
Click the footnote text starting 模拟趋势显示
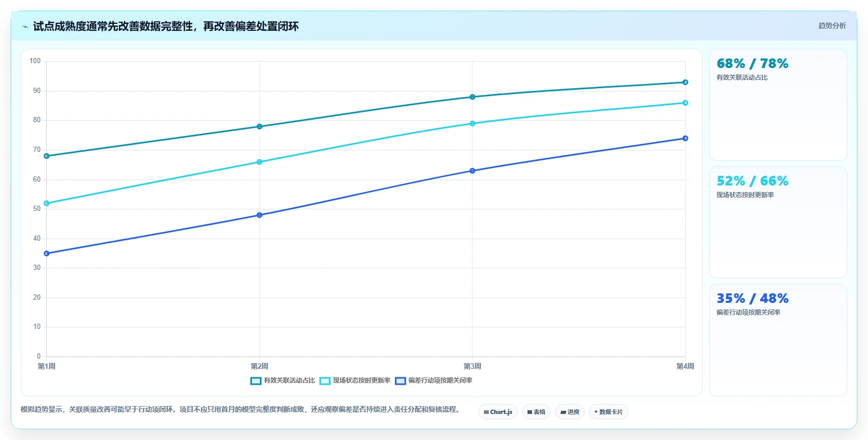240,410
